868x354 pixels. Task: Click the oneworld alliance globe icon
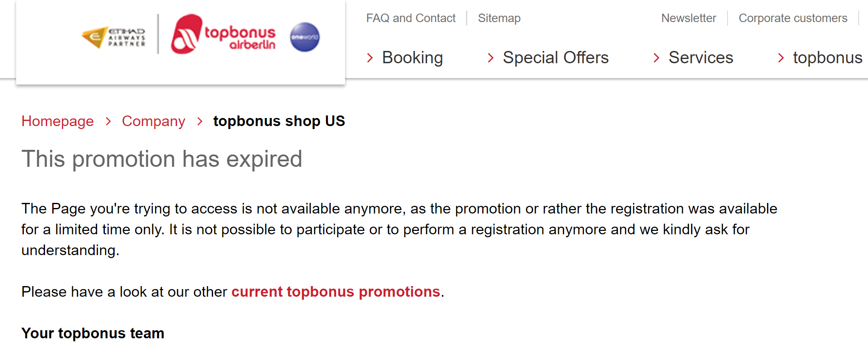305,37
